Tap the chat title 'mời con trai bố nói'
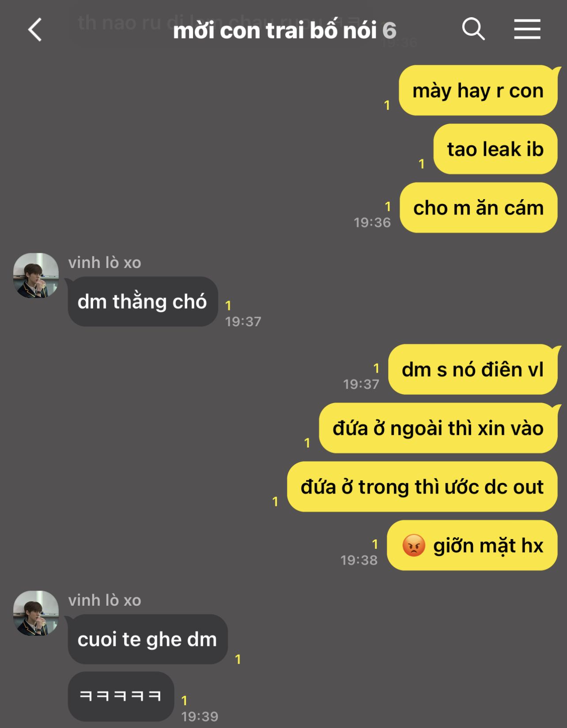Viewport: 567px width, 728px height. [275, 30]
